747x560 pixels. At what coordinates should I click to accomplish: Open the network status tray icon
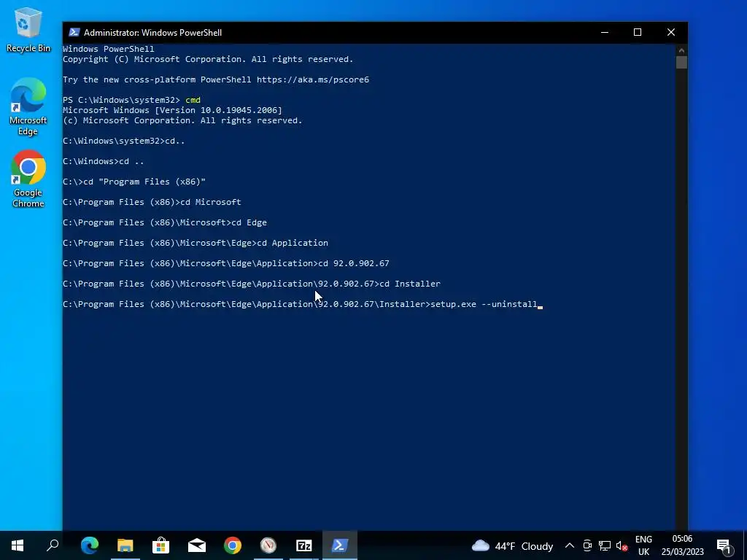(x=605, y=545)
